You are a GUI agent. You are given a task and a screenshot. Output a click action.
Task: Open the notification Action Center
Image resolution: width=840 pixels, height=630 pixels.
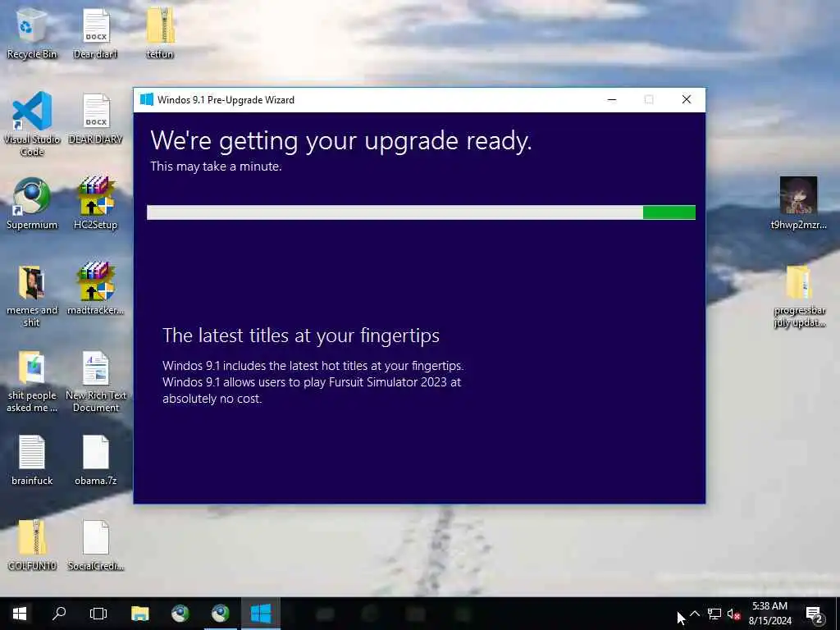815,614
